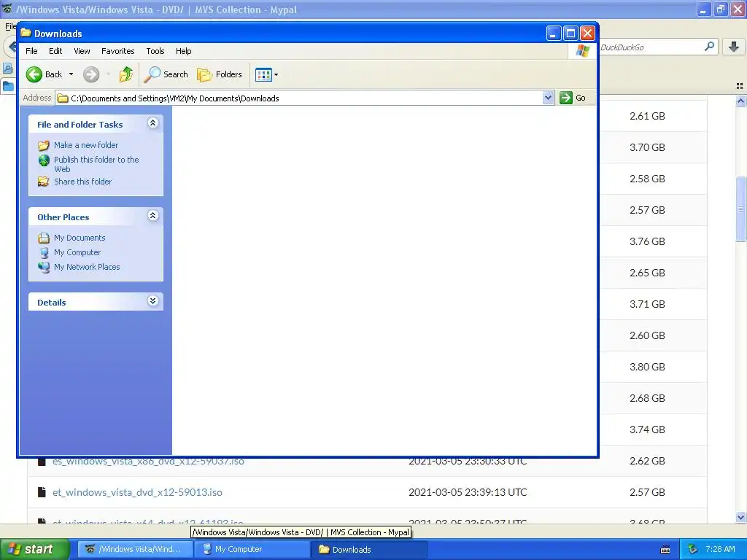Click the Make a new folder icon
Viewport: 747px width, 560px height.
(x=44, y=145)
